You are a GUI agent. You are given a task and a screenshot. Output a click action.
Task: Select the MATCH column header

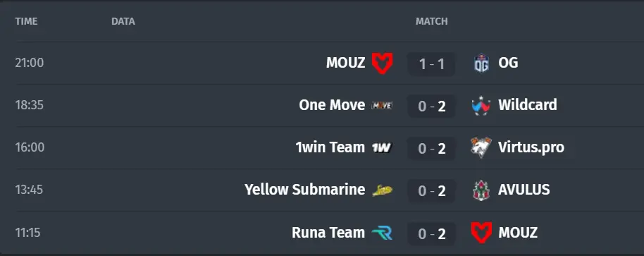432,21
